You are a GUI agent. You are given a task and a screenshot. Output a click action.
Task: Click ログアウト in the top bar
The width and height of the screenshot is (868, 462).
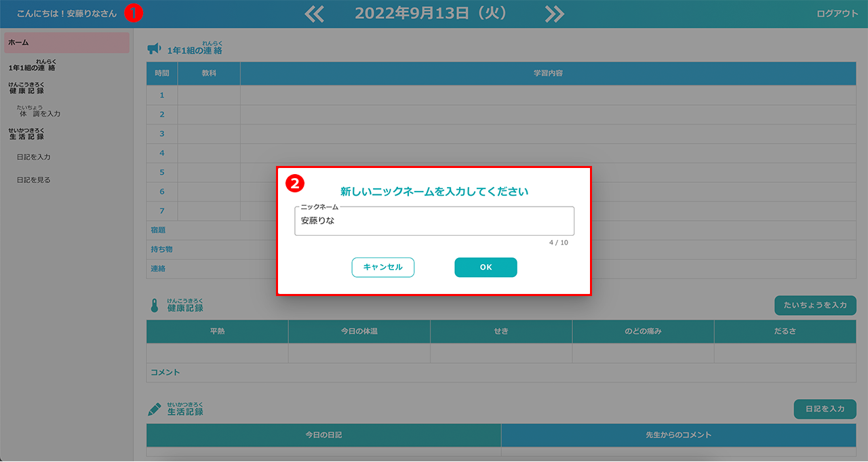click(x=837, y=14)
